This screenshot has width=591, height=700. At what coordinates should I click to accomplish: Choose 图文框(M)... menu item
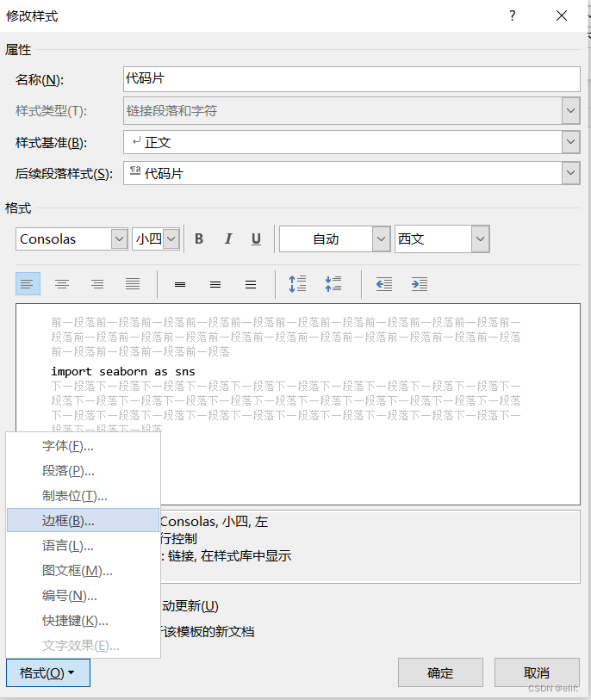83,571
